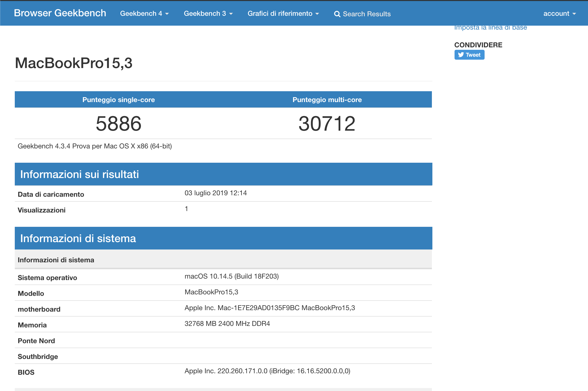Click the Geekbench 4.3.4 Prova version text
Viewport: 588px width, 391px height.
coord(95,146)
